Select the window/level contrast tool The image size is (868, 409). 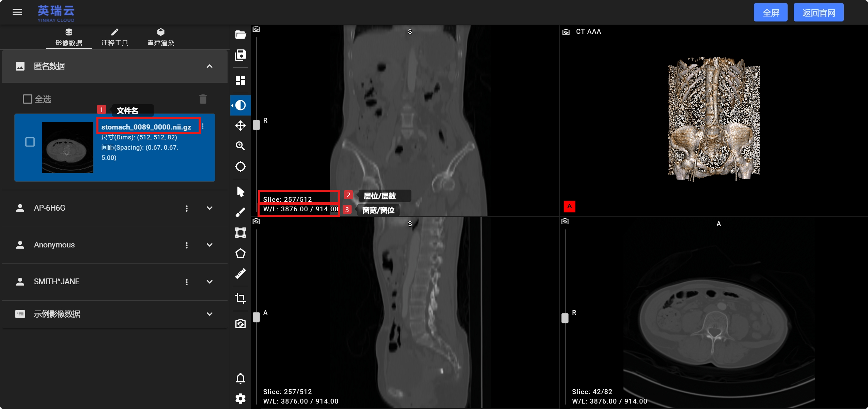click(241, 105)
